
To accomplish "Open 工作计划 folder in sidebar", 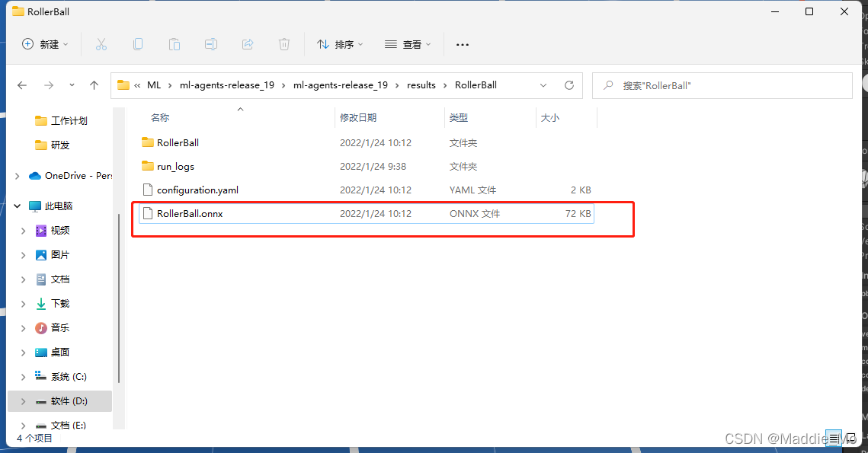I will 61,120.
